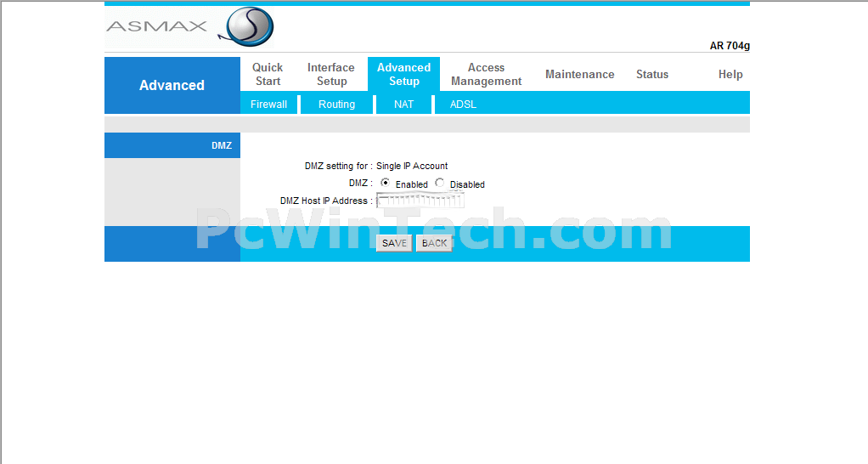This screenshot has height=464, width=868.
Task: Click the ASMAX brand text
Action: click(157, 26)
